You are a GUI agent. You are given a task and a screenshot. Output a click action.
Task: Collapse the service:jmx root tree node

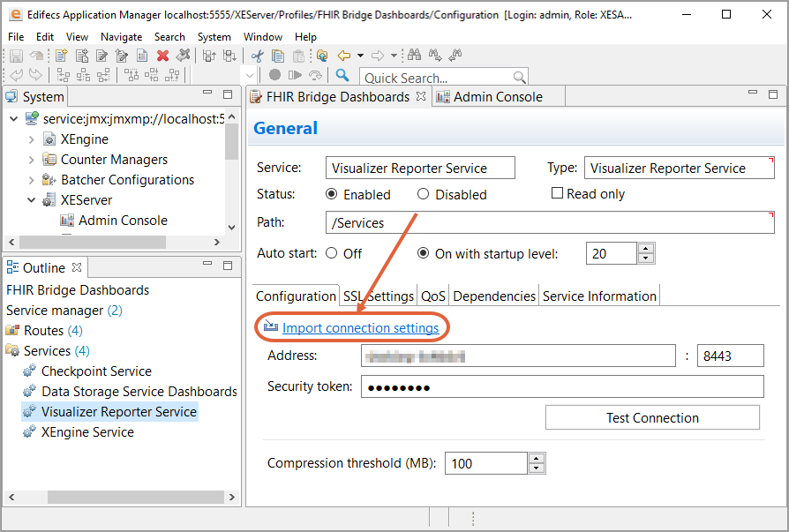(14, 119)
